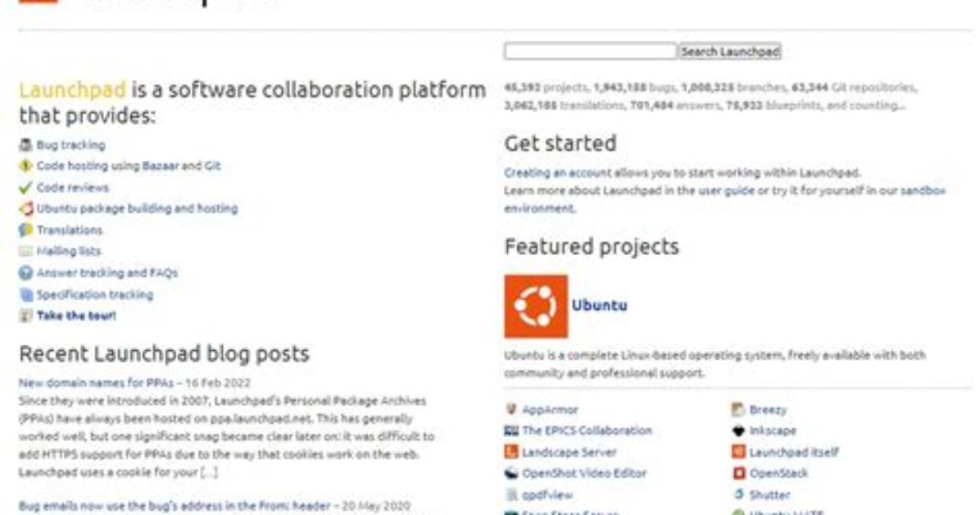Viewport: 980px width, 515px height.
Task: Open the Bug emails From: header post
Action: (175, 506)
